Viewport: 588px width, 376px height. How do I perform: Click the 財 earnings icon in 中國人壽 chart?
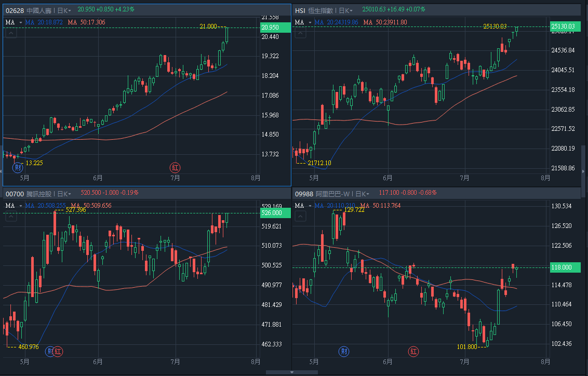tap(18, 168)
